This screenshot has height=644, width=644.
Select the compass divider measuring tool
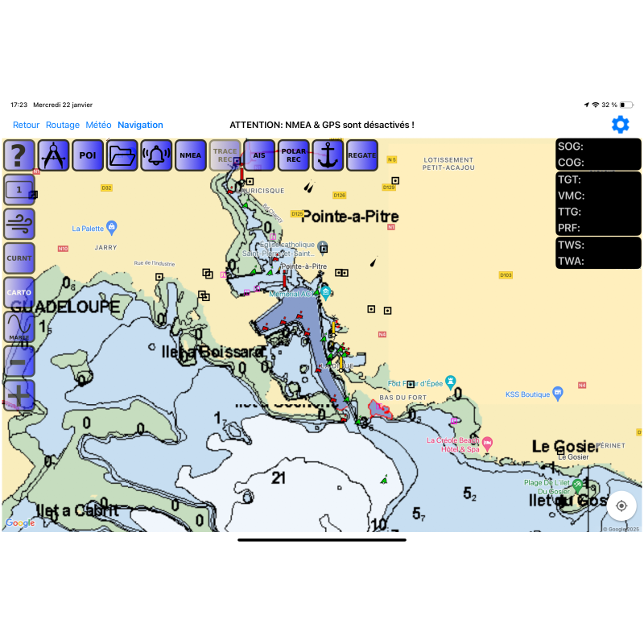point(54,155)
